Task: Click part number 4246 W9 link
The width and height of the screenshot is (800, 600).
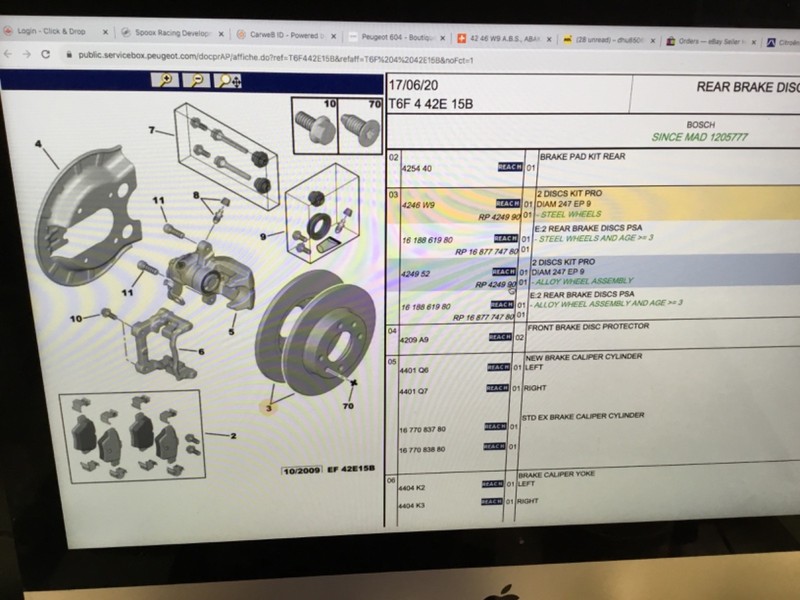Action: [418, 205]
